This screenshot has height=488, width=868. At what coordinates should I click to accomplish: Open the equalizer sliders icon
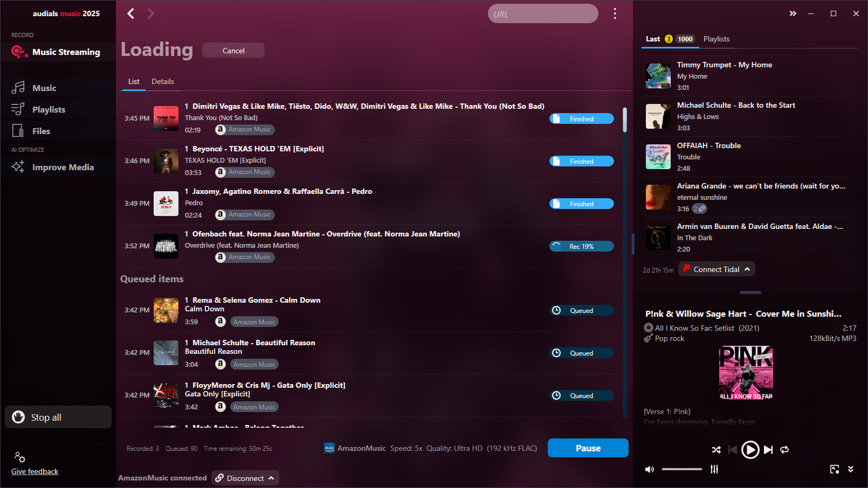pos(714,469)
